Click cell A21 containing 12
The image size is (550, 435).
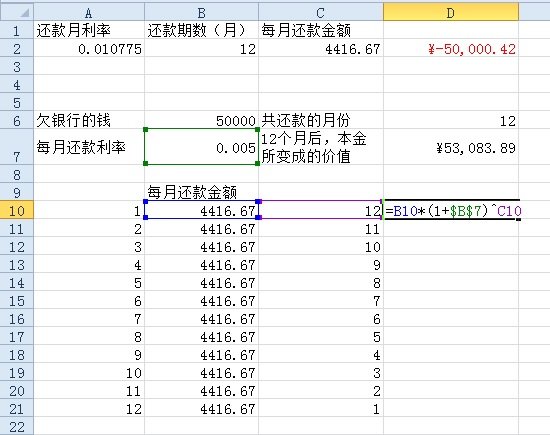coord(89,409)
